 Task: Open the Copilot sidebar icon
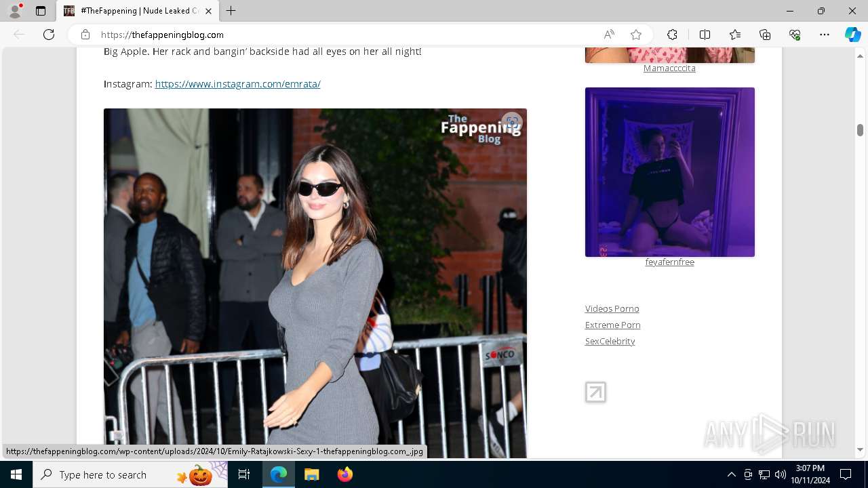click(852, 35)
